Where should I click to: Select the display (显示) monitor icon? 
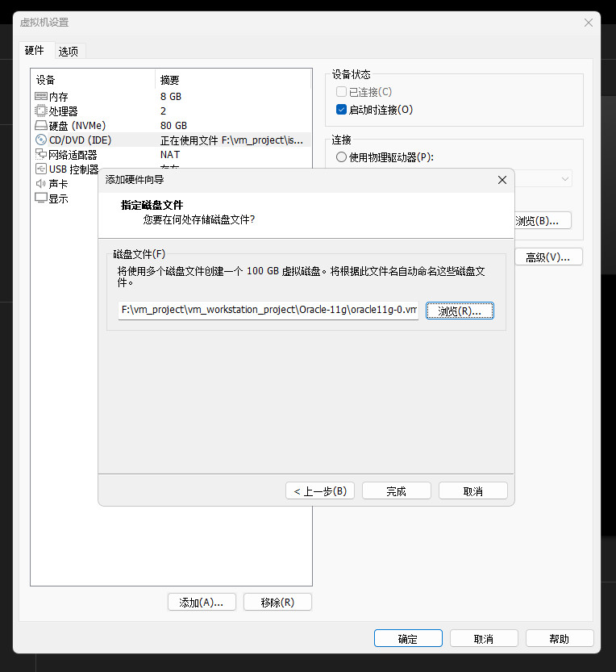click(41, 198)
